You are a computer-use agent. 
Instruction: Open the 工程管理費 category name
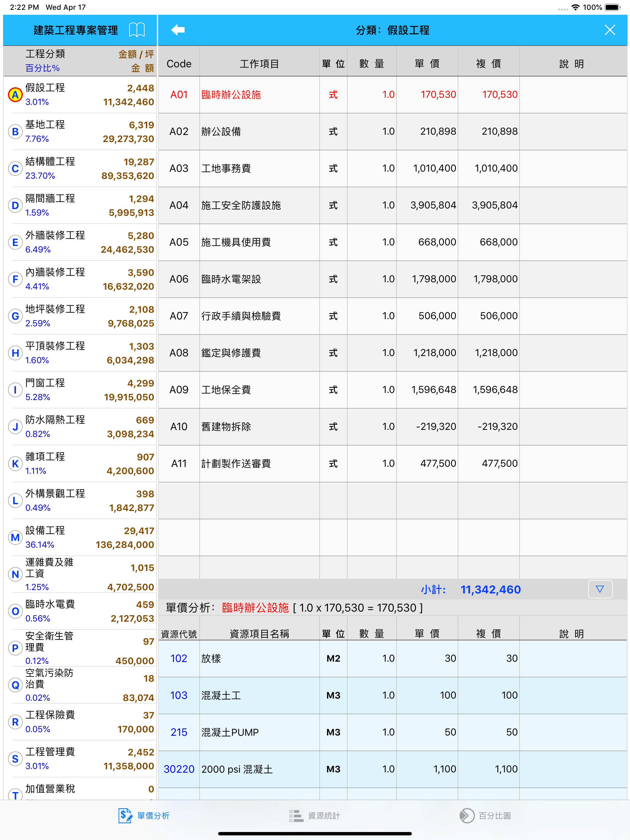point(50,751)
